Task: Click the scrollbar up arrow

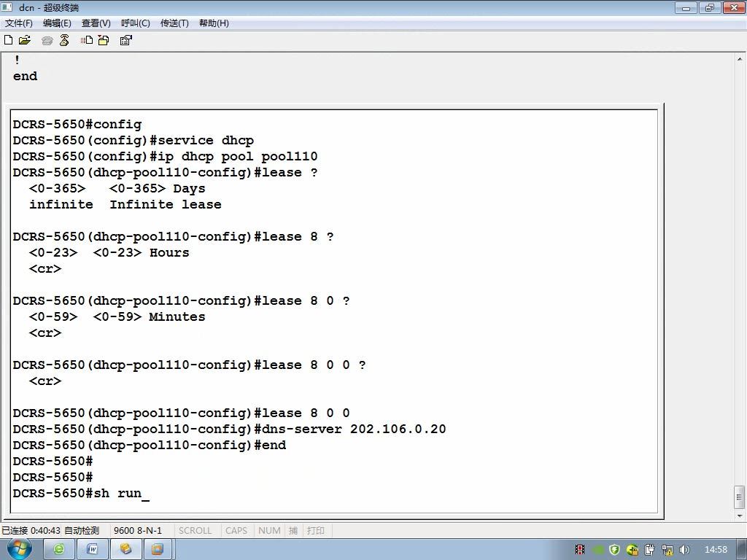Action: tap(740, 60)
